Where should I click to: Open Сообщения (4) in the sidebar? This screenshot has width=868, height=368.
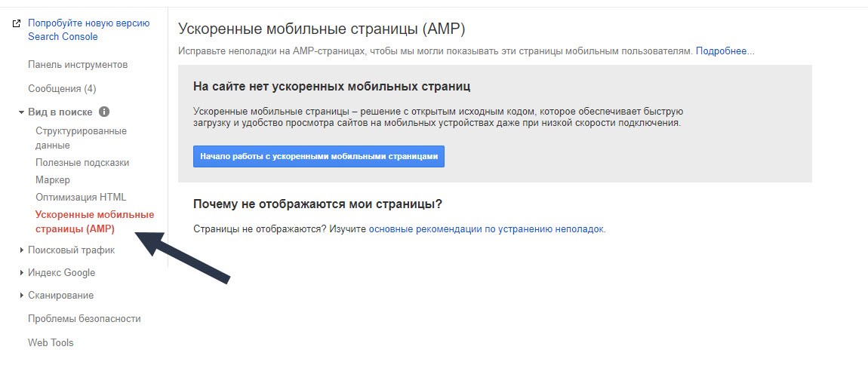point(62,88)
